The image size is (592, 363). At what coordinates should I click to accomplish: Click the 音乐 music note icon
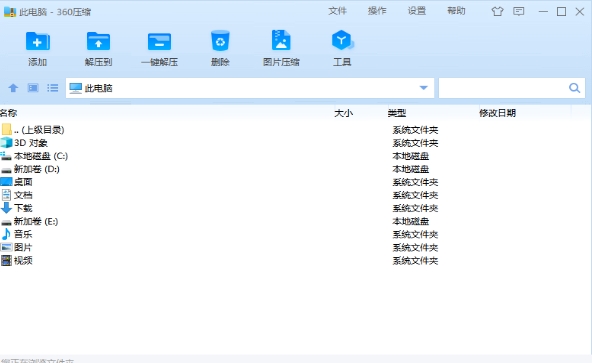click(x=6, y=234)
